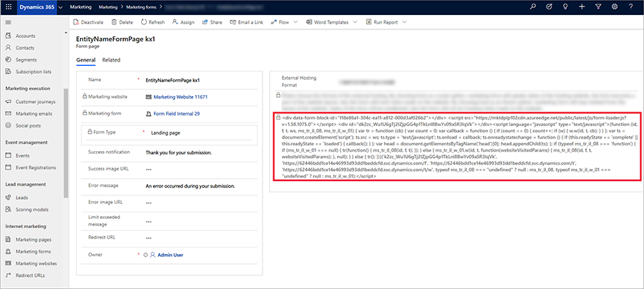This screenshot has height=289, width=644.
Task: Open advanced find filter icon
Action: click(598, 6)
